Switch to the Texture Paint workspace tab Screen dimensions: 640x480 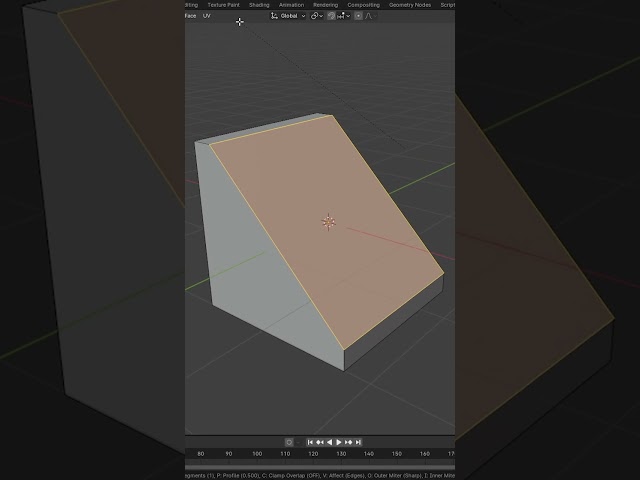coord(223,5)
